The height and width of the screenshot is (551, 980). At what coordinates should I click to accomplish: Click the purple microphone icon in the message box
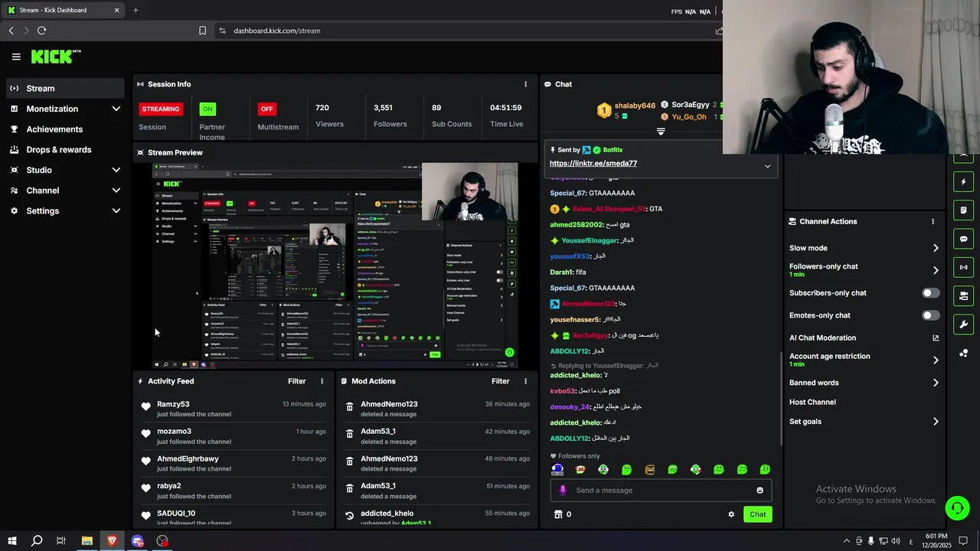click(563, 491)
